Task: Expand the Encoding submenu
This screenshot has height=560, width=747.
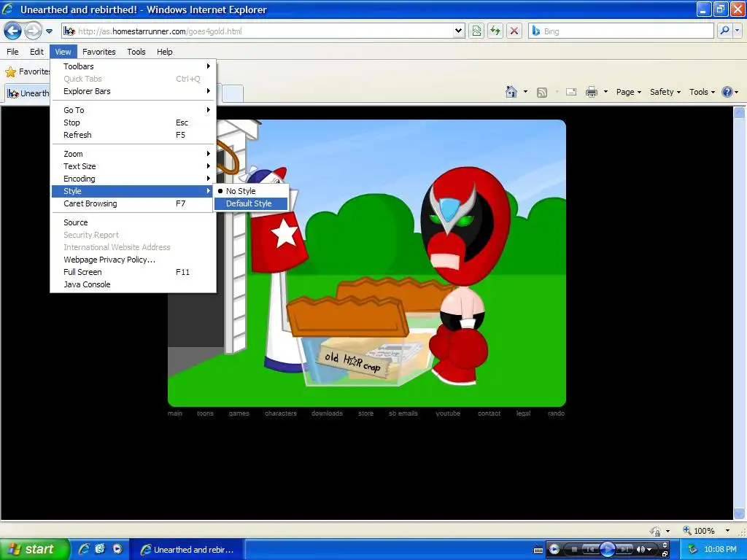Action: click(x=133, y=179)
